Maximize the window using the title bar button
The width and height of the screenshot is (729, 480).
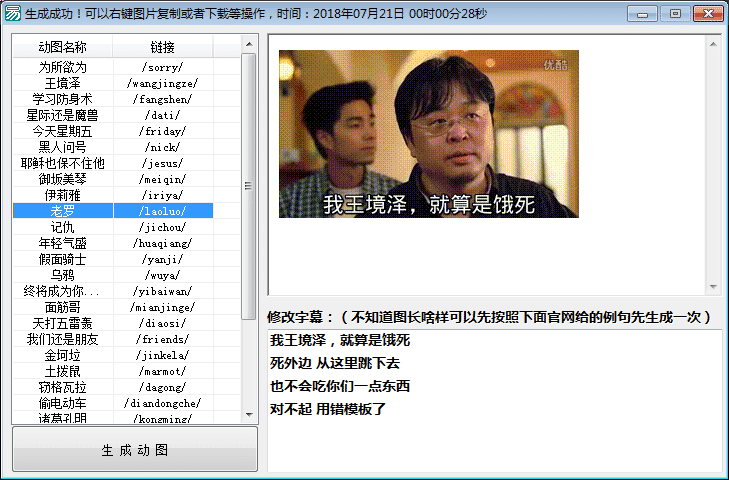(674, 14)
